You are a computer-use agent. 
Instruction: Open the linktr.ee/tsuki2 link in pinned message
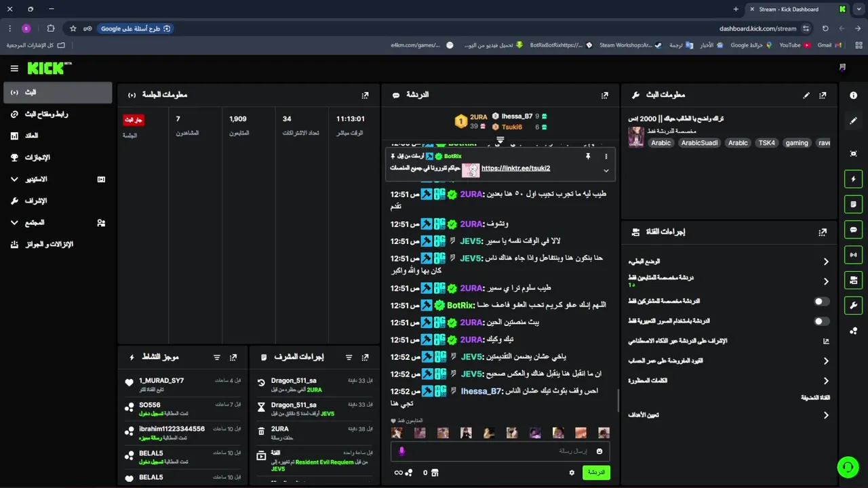point(515,168)
